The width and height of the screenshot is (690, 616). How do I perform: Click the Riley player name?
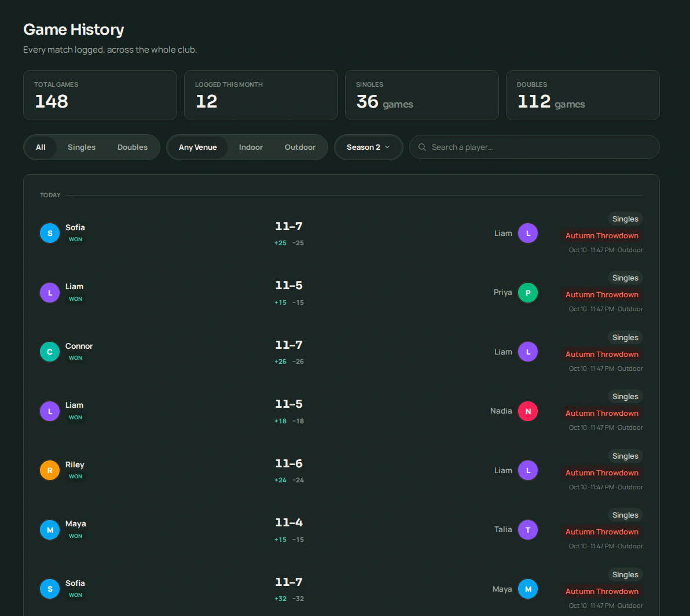(74, 465)
